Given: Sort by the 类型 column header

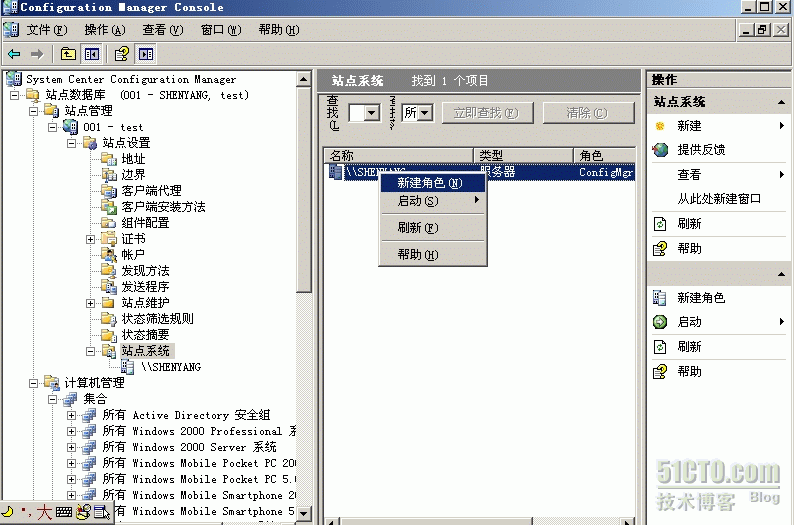Looking at the screenshot, I should pyautogui.click(x=524, y=155).
